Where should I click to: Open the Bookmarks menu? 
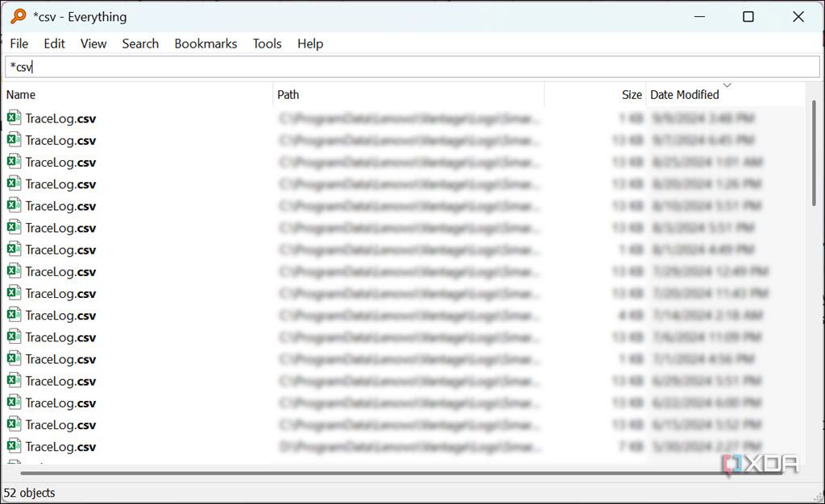(x=205, y=43)
